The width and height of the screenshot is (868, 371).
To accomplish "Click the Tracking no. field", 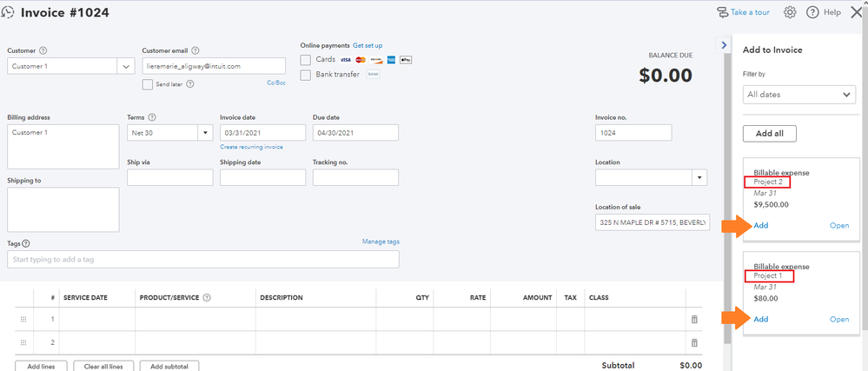I will pyautogui.click(x=356, y=177).
